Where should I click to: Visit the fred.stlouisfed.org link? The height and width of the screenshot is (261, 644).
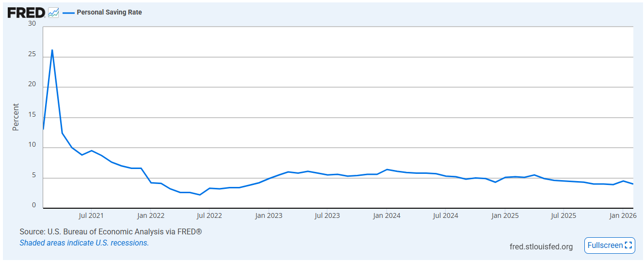[541, 246]
